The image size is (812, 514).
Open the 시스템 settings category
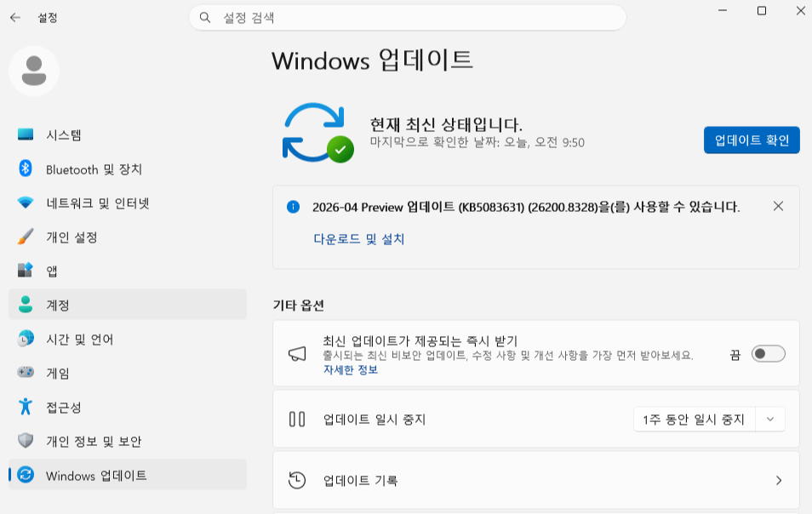128,134
